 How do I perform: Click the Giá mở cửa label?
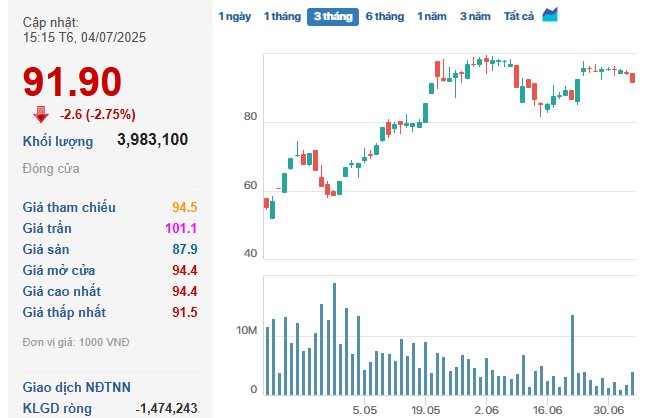point(62,270)
